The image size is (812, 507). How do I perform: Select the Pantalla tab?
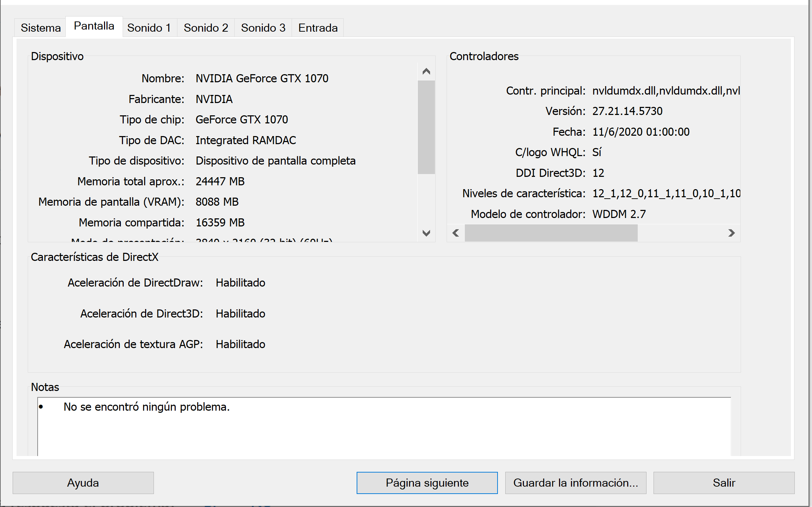[94, 26]
